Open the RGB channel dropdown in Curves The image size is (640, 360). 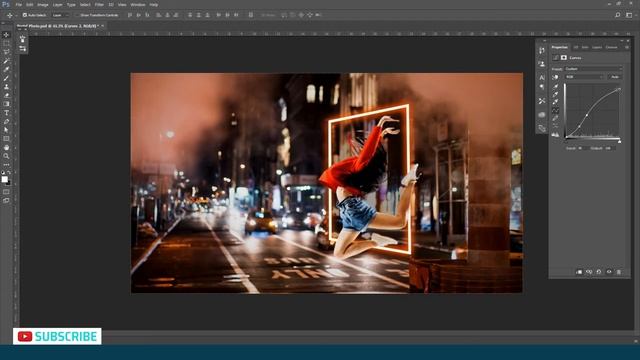(x=584, y=77)
